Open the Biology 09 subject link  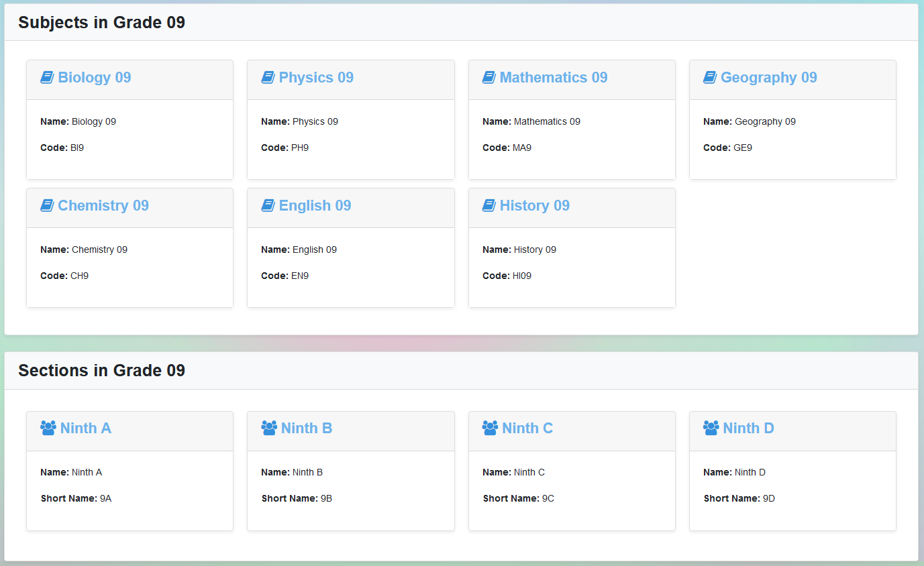point(95,78)
